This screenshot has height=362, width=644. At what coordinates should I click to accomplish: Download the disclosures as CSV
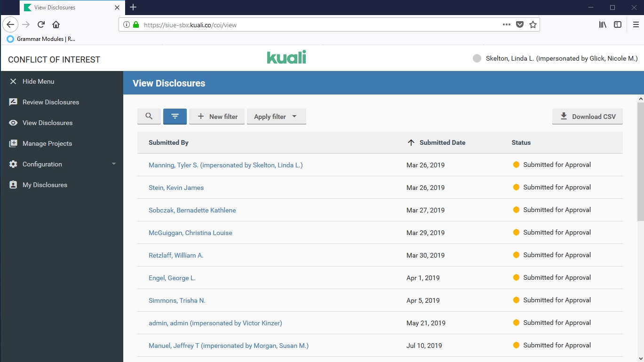coord(587,117)
